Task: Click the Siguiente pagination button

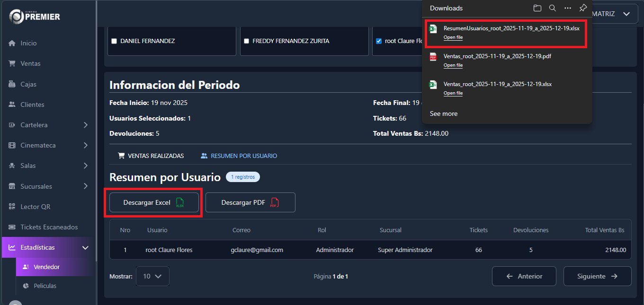Action: pyautogui.click(x=597, y=276)
